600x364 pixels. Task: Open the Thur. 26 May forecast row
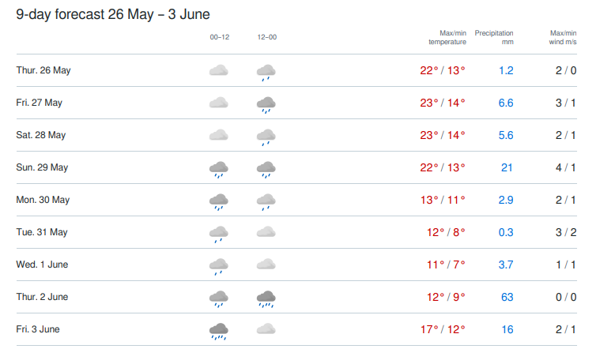296,70
